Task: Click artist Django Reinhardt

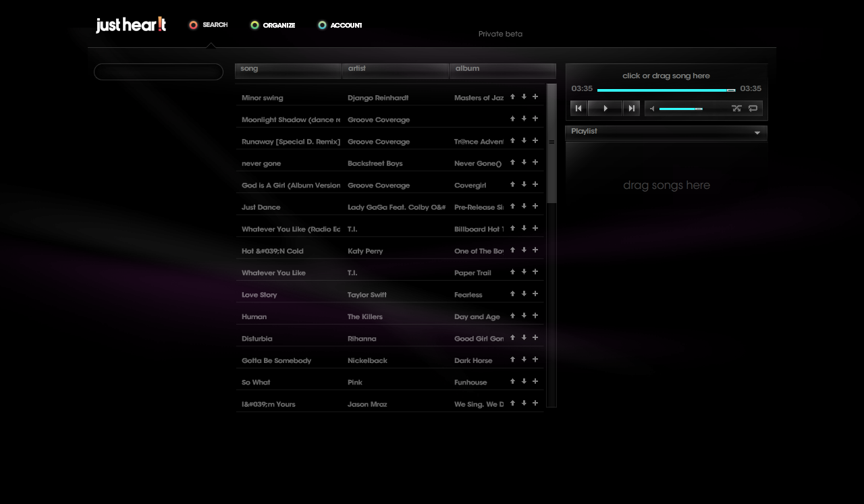Action: 378,98
